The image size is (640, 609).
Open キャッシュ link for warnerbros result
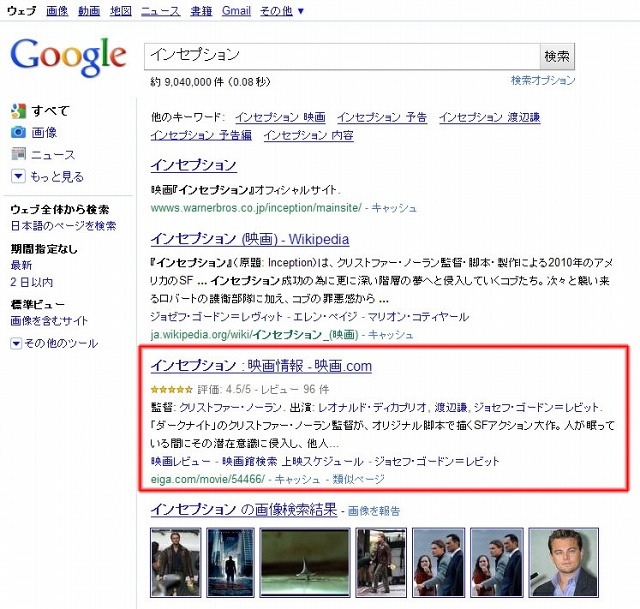point(394,208)
